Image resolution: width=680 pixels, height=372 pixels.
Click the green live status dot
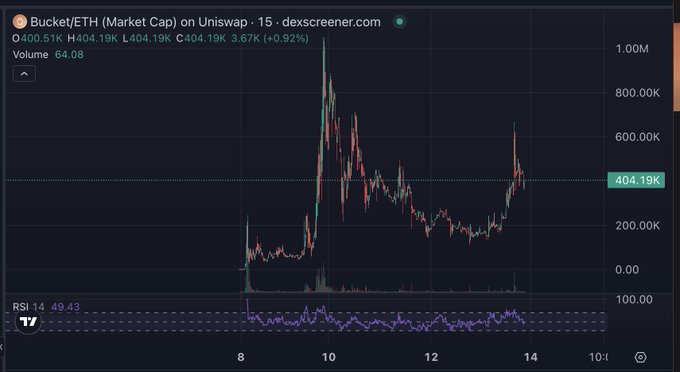click(399, 21)
